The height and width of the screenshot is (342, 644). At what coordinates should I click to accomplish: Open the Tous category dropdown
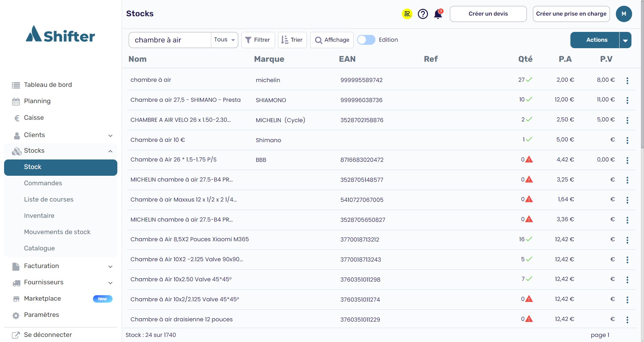[x=225, y=40]
